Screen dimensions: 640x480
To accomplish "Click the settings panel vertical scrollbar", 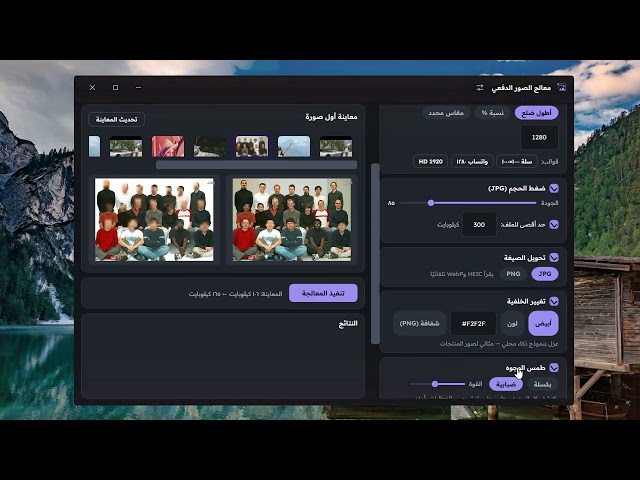I will [375, 254].
